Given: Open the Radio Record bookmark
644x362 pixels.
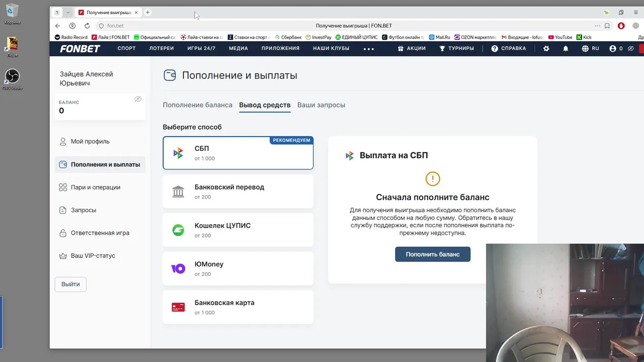Looking at the screenshot, I should [71, 37].
